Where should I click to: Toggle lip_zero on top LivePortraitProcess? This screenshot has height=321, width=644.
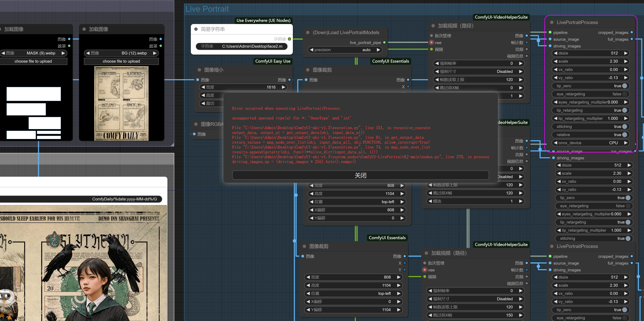[591, 86]
